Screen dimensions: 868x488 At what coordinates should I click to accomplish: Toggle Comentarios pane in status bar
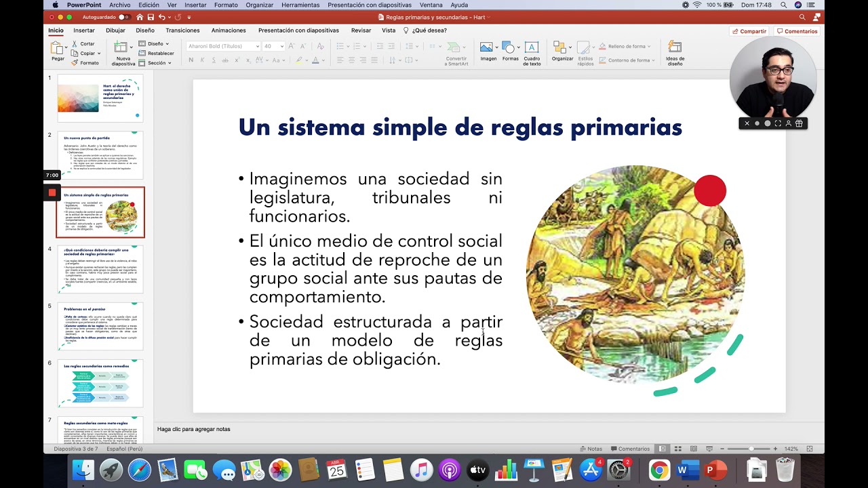(x=630, y=449)
